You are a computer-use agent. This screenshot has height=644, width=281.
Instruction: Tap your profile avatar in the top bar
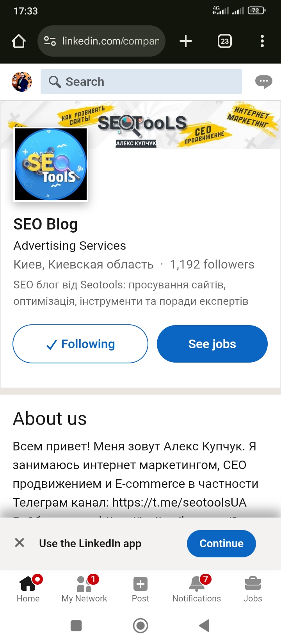tap(22, 82)
